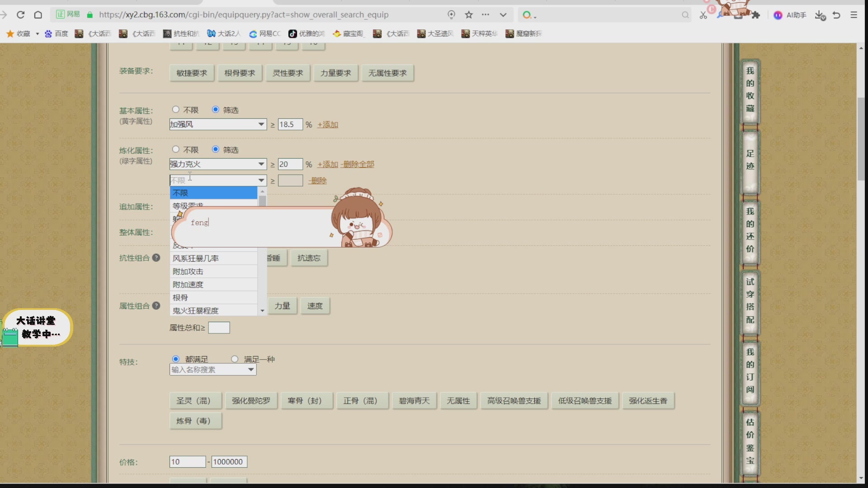Toggle the 根骨要求 equipment requirement
Image resolution: width=868 pixels, height=488 pixels.
(x=240, y=73)
